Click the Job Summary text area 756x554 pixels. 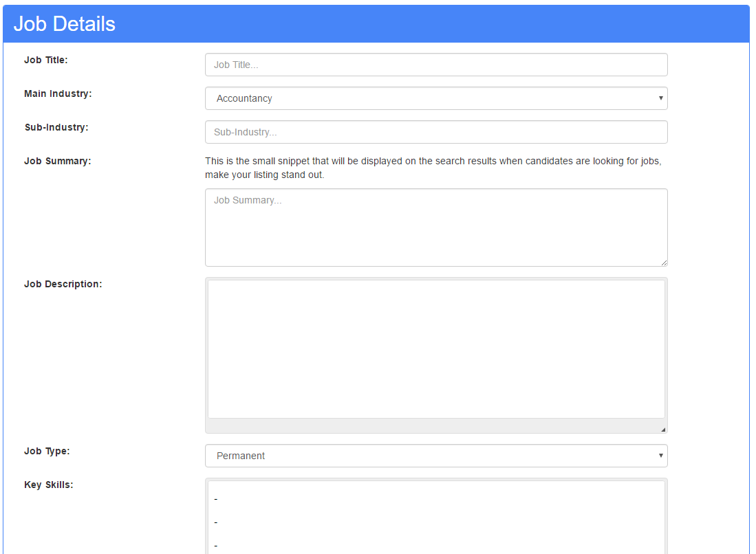pos(436,228)
